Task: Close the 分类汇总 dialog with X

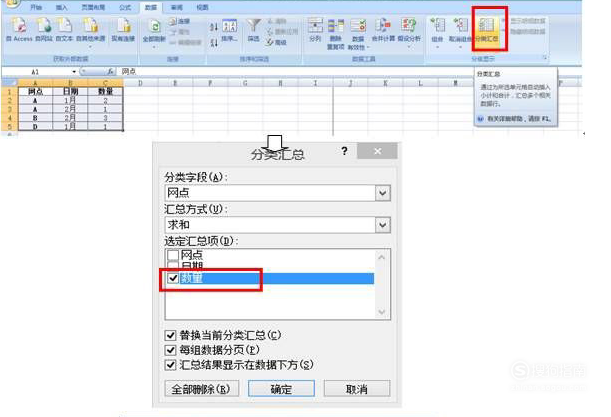Action: [x=377, y=151]
